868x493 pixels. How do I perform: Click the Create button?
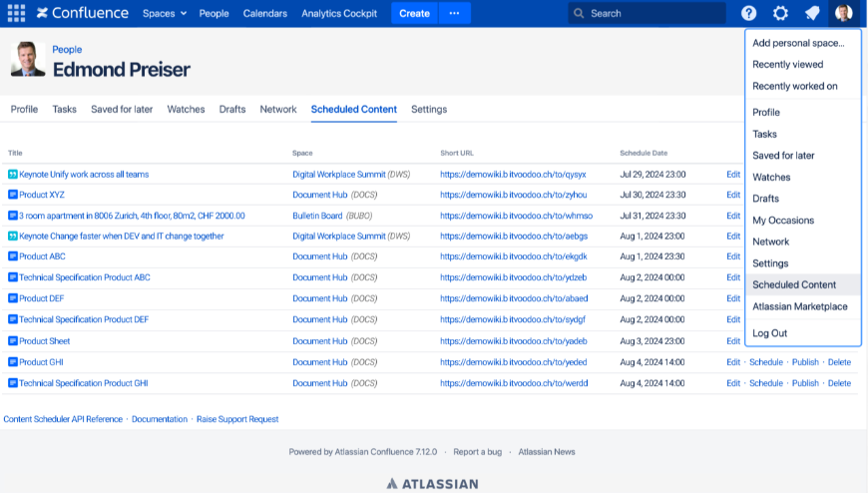coord(415,13)
